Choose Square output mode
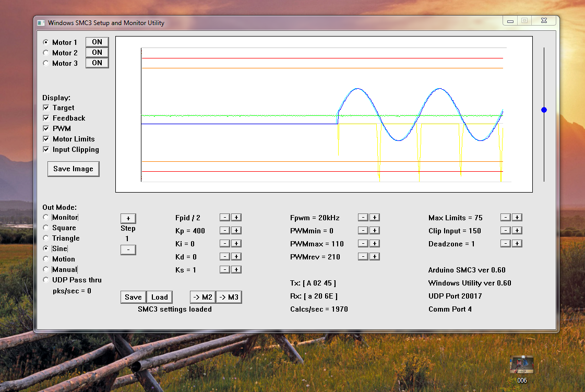585x392 pixels. [46, 228]
